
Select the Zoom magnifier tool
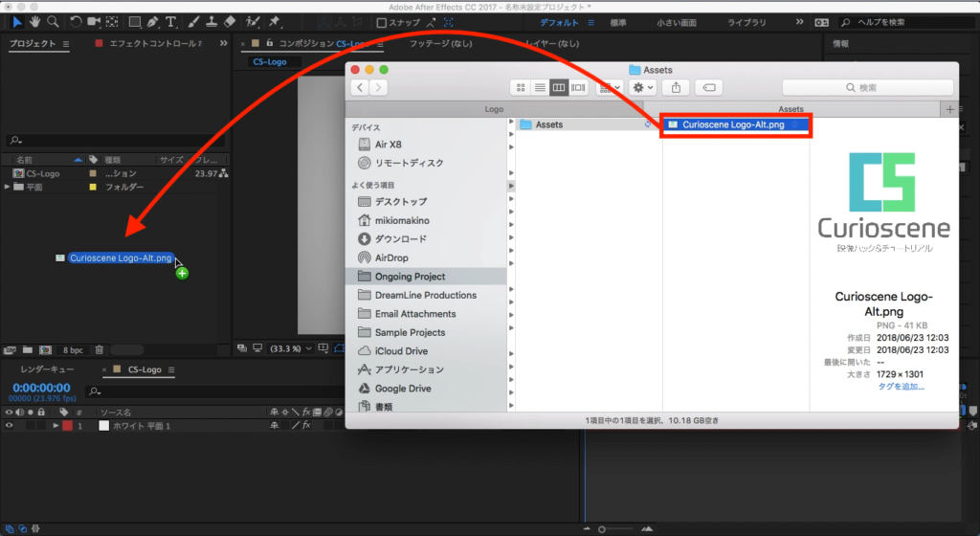(x=54, y=21)
